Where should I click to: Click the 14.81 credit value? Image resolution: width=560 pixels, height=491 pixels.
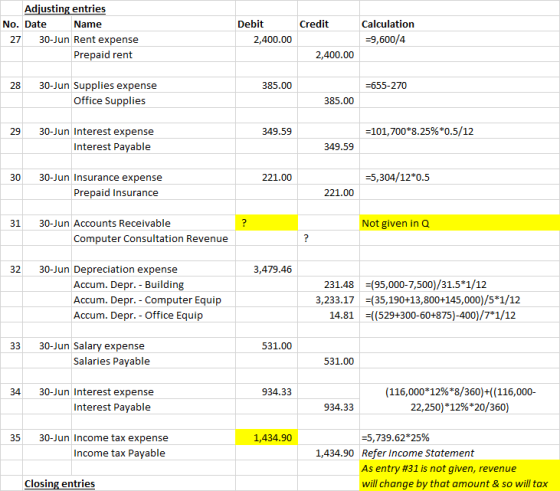coord(341,315)
